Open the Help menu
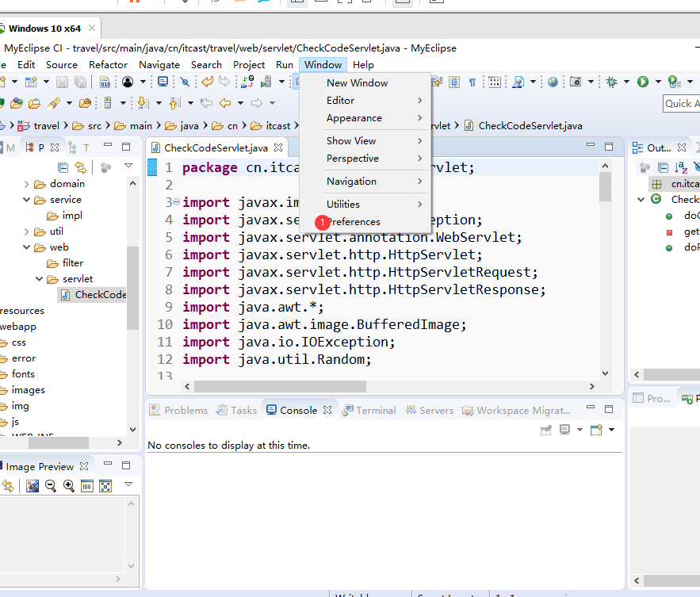700x597 pixels. 363,65
